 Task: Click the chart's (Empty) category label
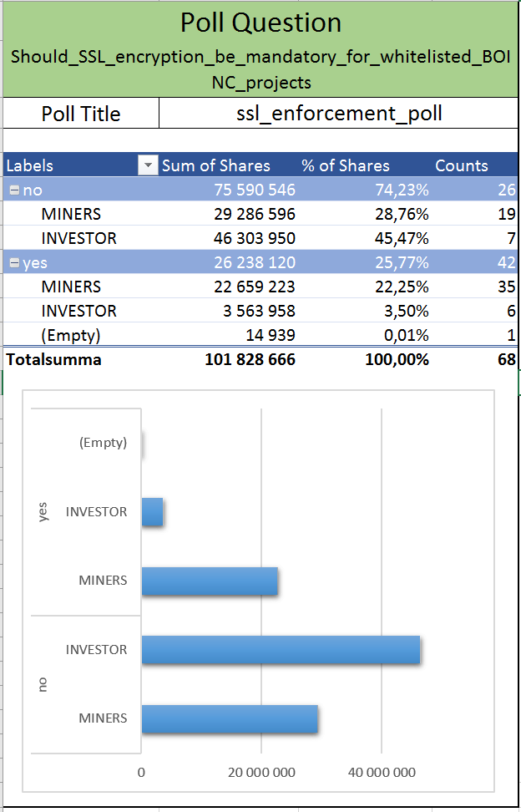[x=103, y=444]
